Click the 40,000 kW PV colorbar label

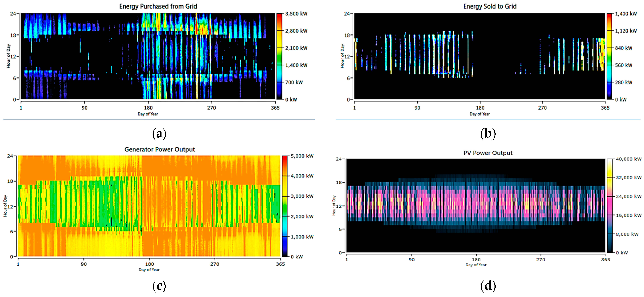pos(628,159)
